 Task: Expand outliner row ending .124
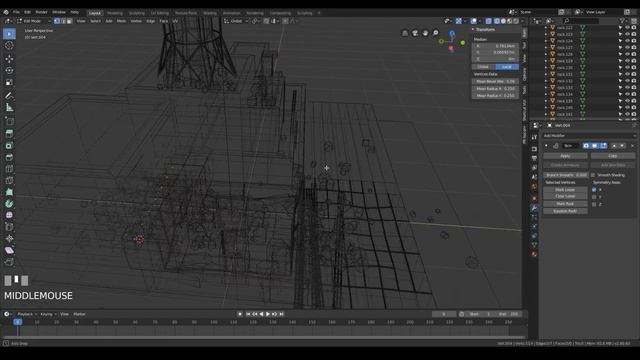pyautogui.click(x=546, y=41)
